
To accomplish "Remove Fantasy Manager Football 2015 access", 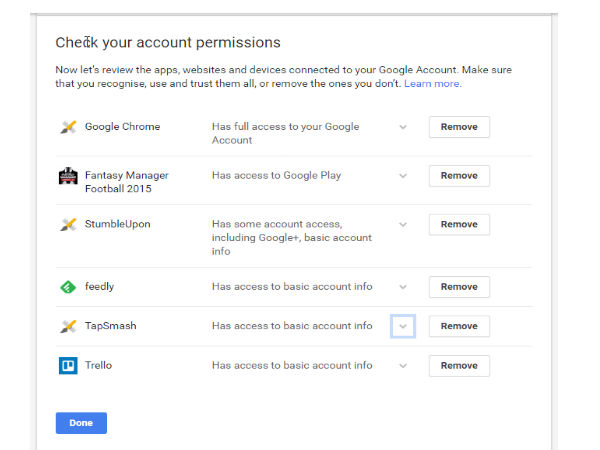I will pyautogui.click(x=459, y=176).
